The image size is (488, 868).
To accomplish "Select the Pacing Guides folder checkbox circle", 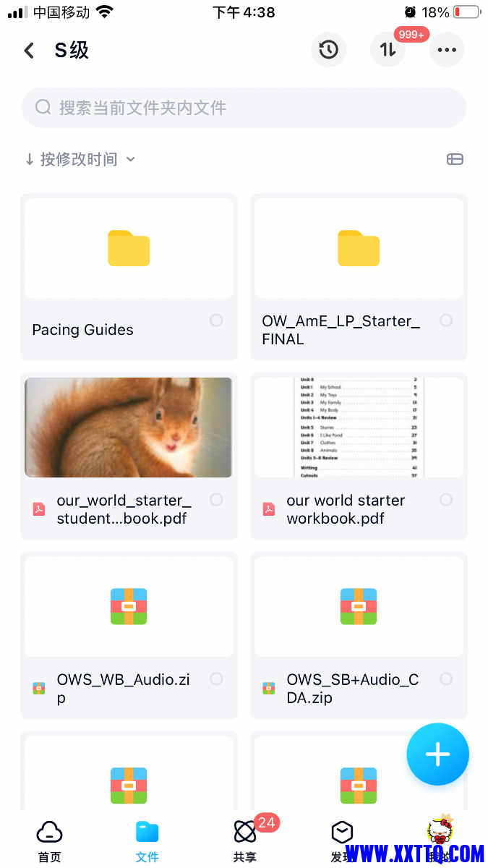I will (x=216, y=320).
